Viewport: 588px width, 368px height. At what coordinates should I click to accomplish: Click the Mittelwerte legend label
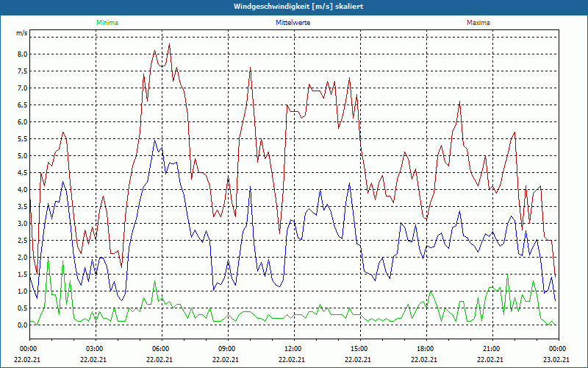[x=293, y=23]
